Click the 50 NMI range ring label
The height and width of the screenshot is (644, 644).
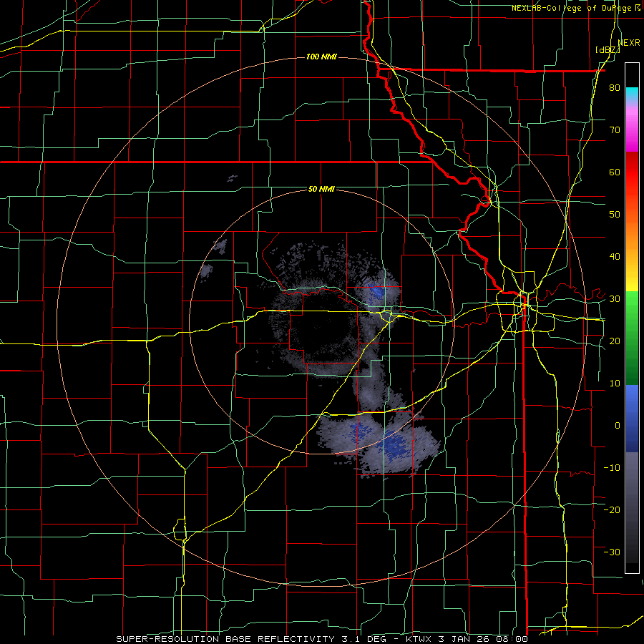(321, 190)
